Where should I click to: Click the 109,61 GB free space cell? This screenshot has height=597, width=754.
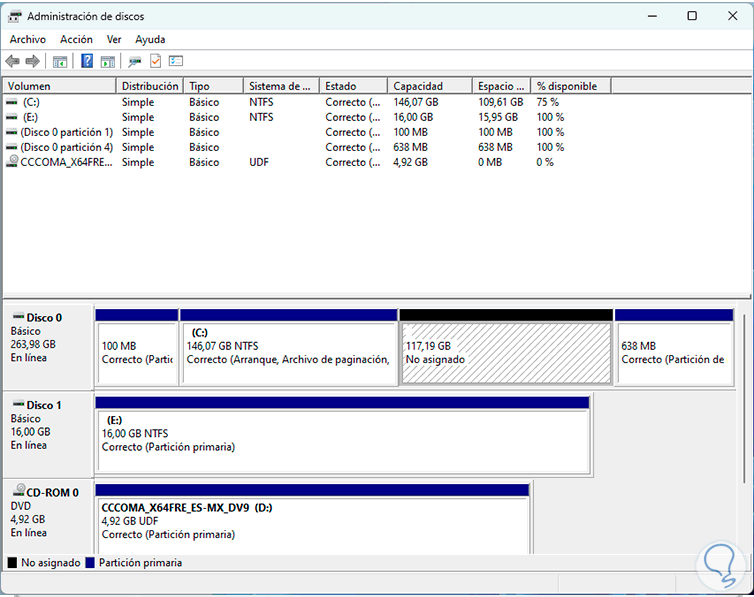click(x=501, y=102)
